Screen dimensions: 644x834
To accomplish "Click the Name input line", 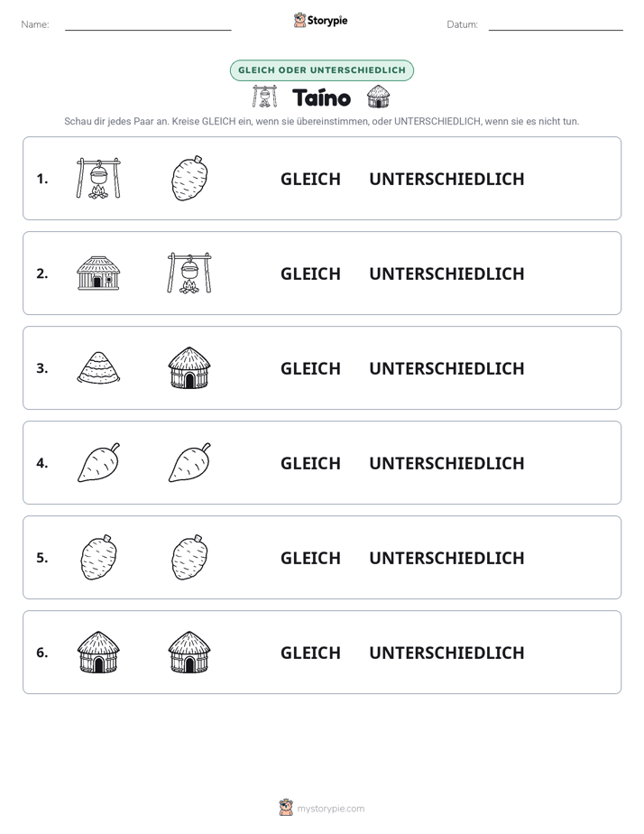I will (x=148, y=25).
